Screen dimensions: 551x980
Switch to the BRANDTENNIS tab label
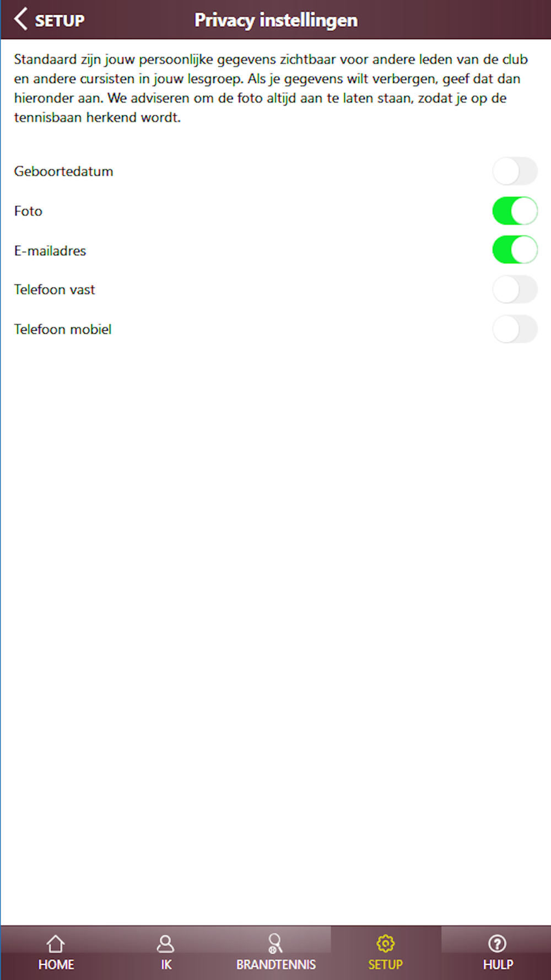click(x=276, y=965)
